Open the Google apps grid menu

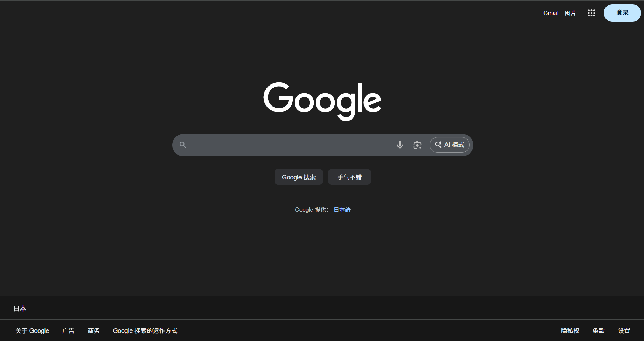pos(591,13)
